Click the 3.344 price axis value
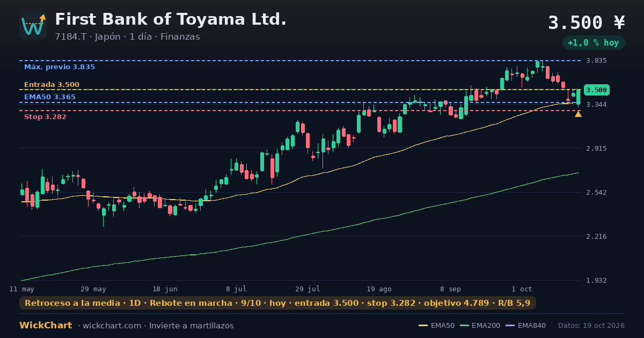644x338 pixels. (x=596, y=105)
